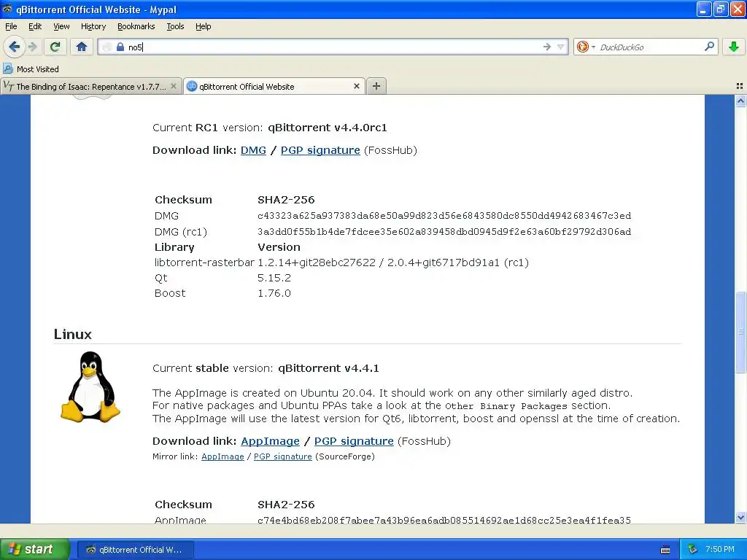Click the DMG (rc1) checksum hash
This screenshot has height=560, width=747.
(x=444, y=231)
